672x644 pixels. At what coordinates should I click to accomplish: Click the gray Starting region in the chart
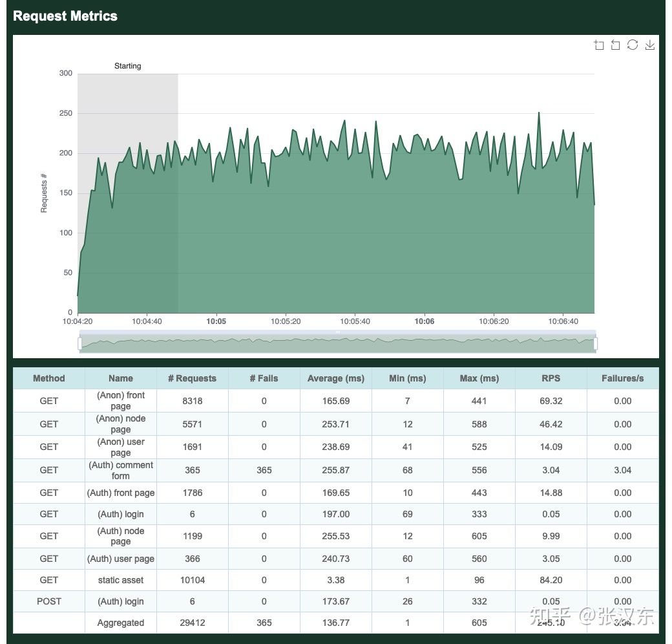point(128,194)
